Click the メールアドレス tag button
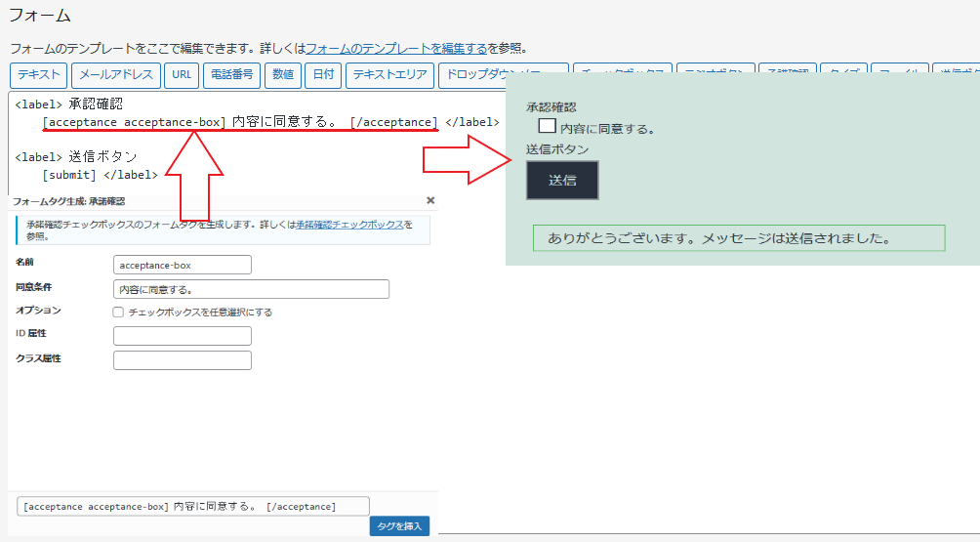Screen dimensions: 980x542 coord(115,74)
